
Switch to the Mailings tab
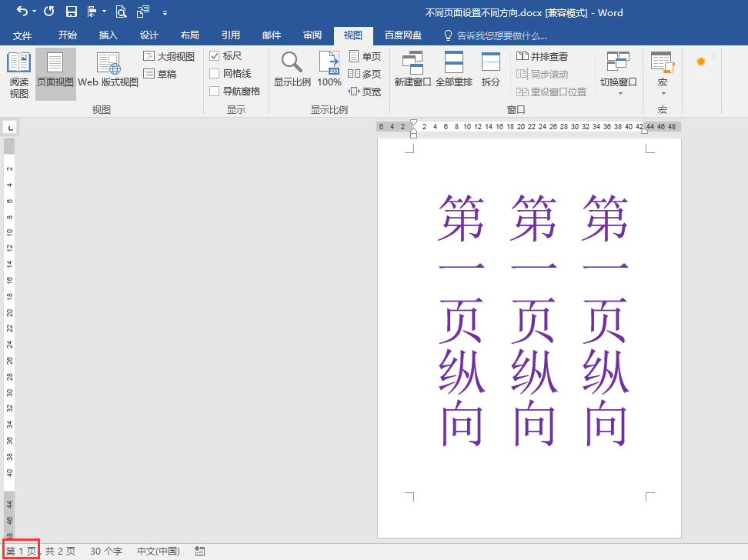(x=272, y=35)
